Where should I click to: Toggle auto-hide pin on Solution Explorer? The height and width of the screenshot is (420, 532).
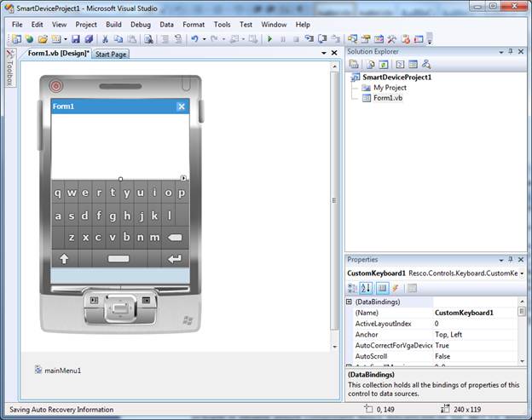tap(511, 51)
